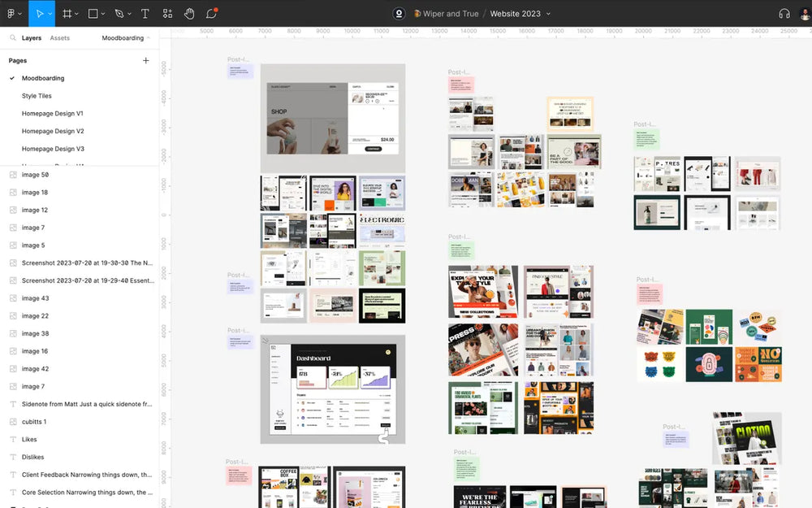Open the shape tools dropdown arrow
The image size is (812, 508).
(104, 14)
